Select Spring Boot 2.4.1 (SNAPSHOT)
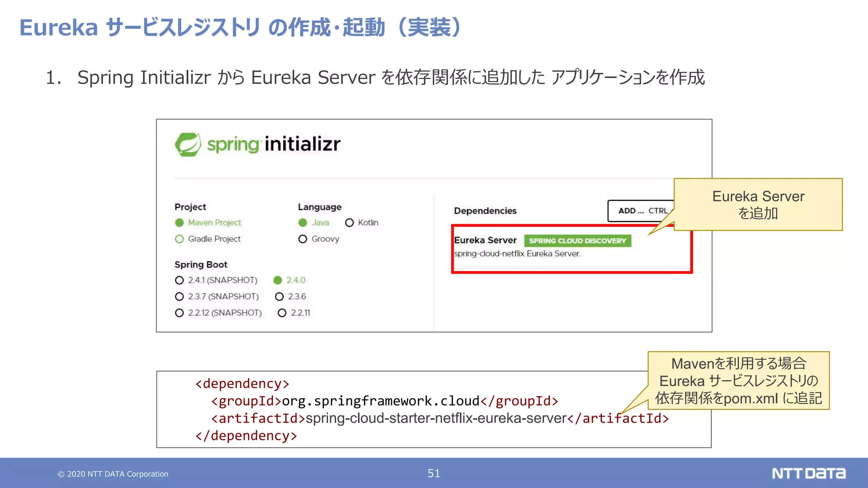The height and width of the screenshot is (488, 868). [179, 280]
